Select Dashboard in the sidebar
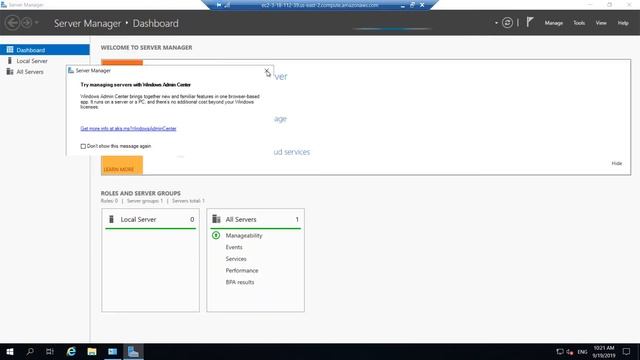This screenshot has height=360, width=640. pyautogui.click(x=45, y=50)
